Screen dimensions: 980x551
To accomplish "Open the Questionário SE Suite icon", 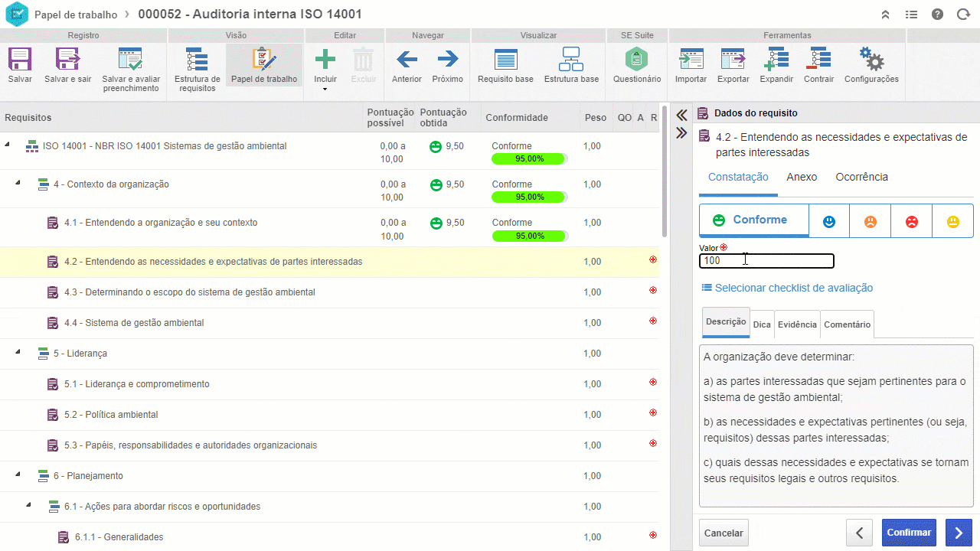I will point(636,59).
